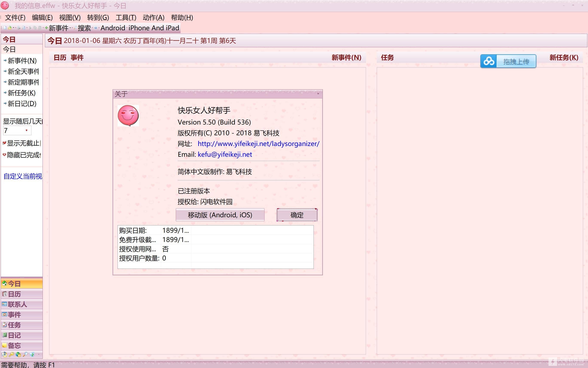Click 新任务(K) link in task header
The image size is (588, 368).
point(564,58)
